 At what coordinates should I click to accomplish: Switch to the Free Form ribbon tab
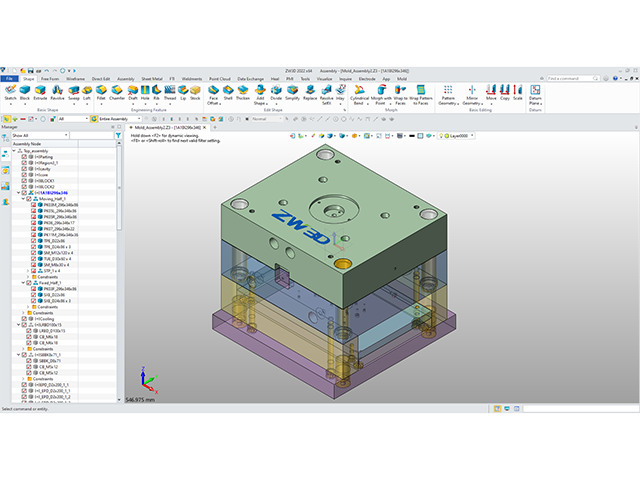[x=50, y=79]
